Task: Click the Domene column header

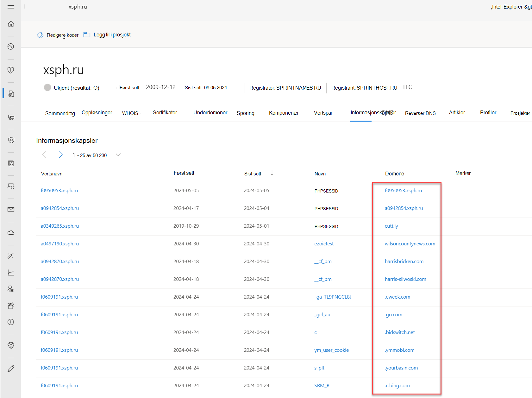Action: [395, 174]
